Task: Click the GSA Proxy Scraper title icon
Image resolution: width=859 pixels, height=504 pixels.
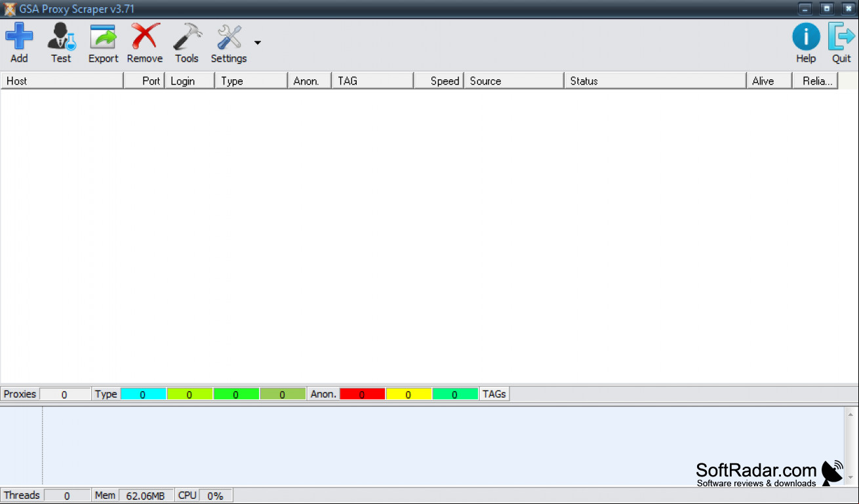Action: [x=10, y=9]
